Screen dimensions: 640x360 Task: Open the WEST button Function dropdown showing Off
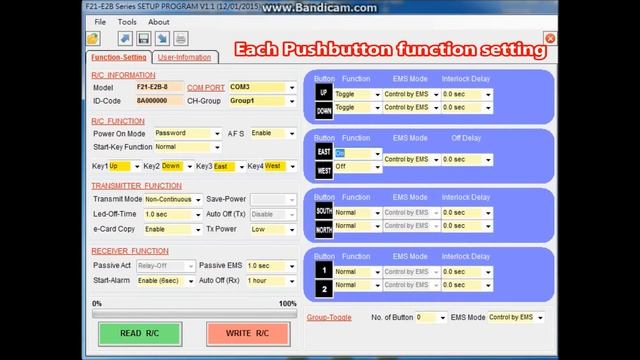(x=358, y=167)
